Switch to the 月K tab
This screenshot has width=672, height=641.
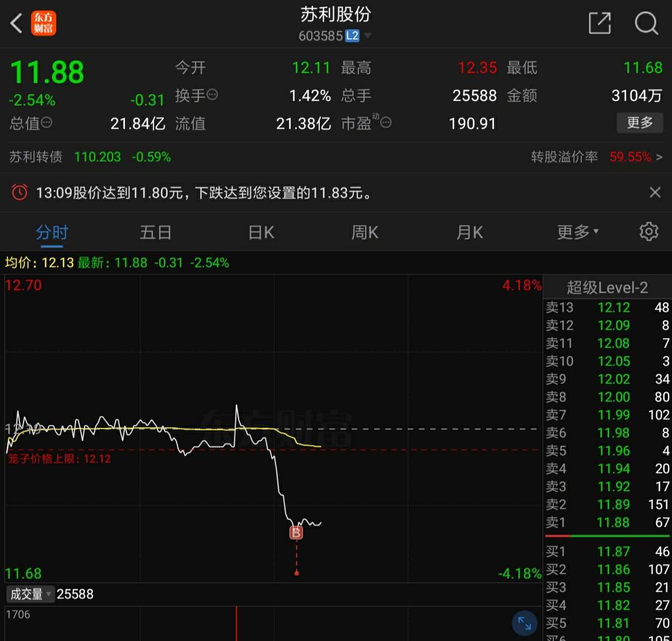point(470,232)
